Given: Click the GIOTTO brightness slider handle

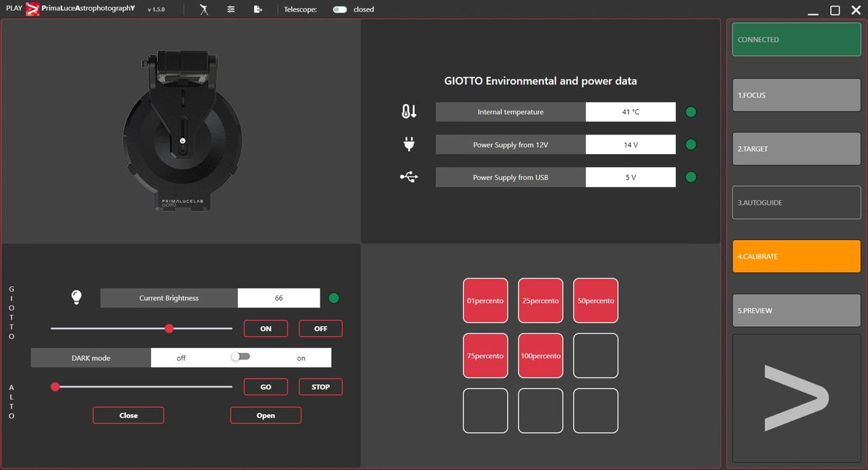Looking at the screenshot, I should [169, 328].
